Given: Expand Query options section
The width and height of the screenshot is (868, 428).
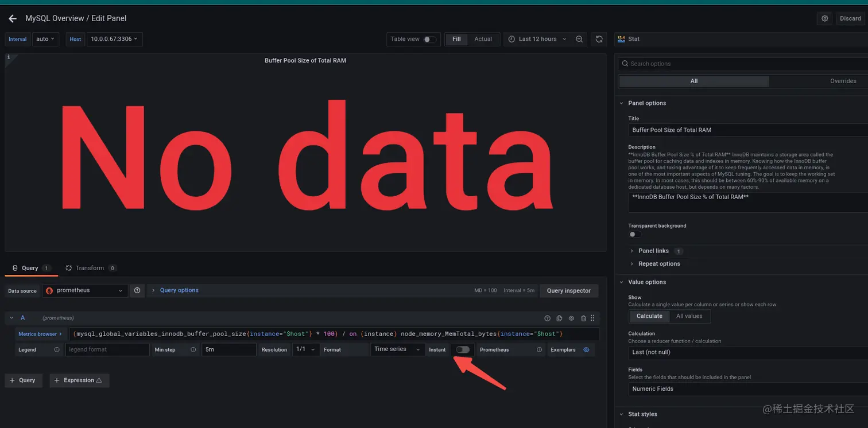Looking at the screenshot, I should click(175, 290).
